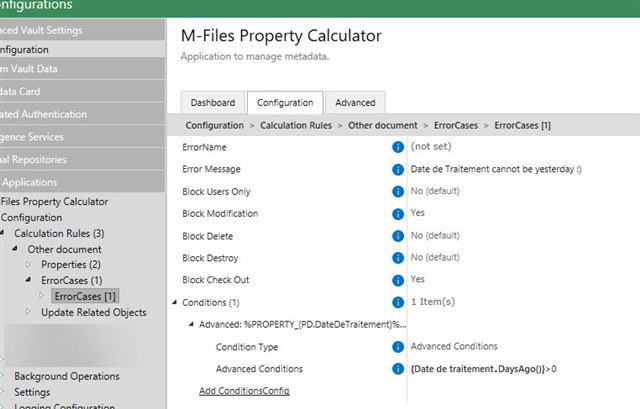
Task: Expand Properties (2) tree node
Action: (x=29, y=265)
